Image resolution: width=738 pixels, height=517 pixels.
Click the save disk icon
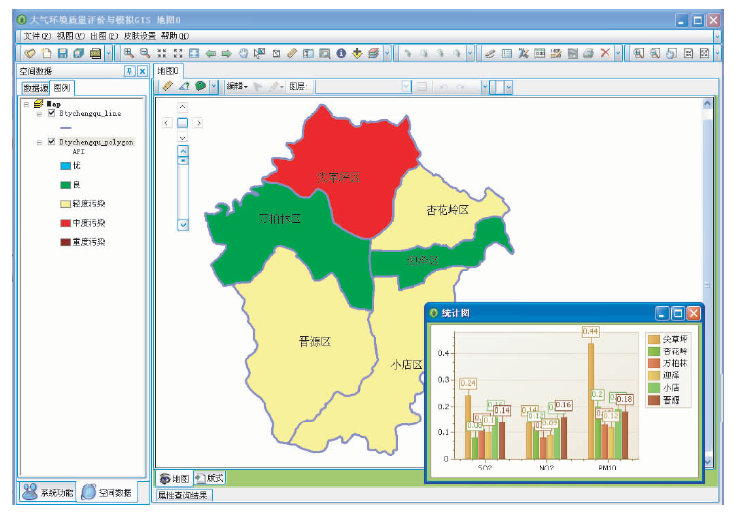pos(62,53)
